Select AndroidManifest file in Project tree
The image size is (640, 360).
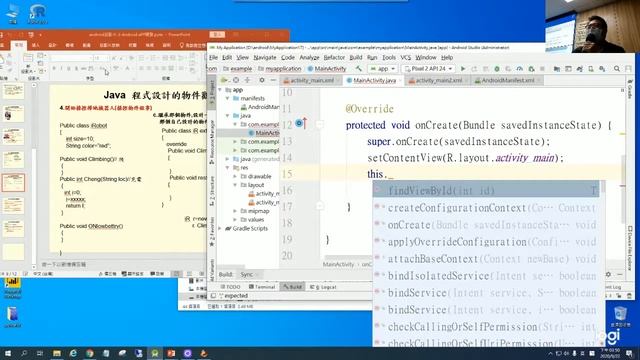(x=260, y=107)
